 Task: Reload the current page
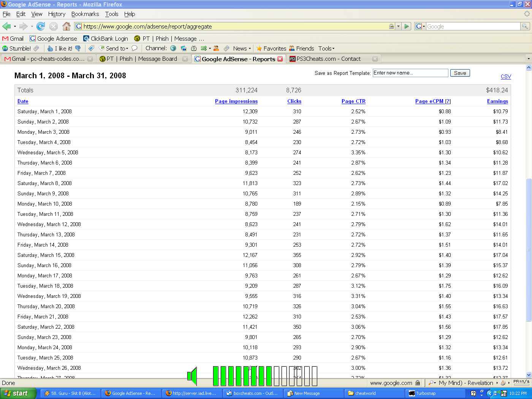pos(41,26)
